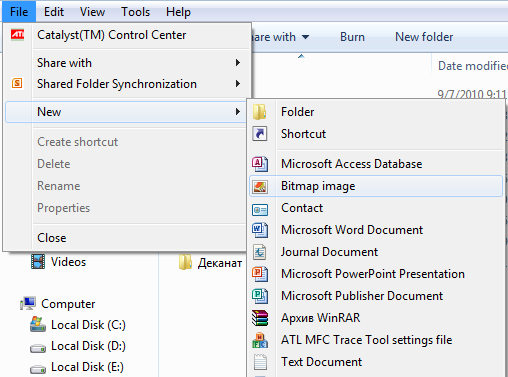Select the PowerPoint Presentation icon
The image size is (508, 377).
click(x=260, y=274)
